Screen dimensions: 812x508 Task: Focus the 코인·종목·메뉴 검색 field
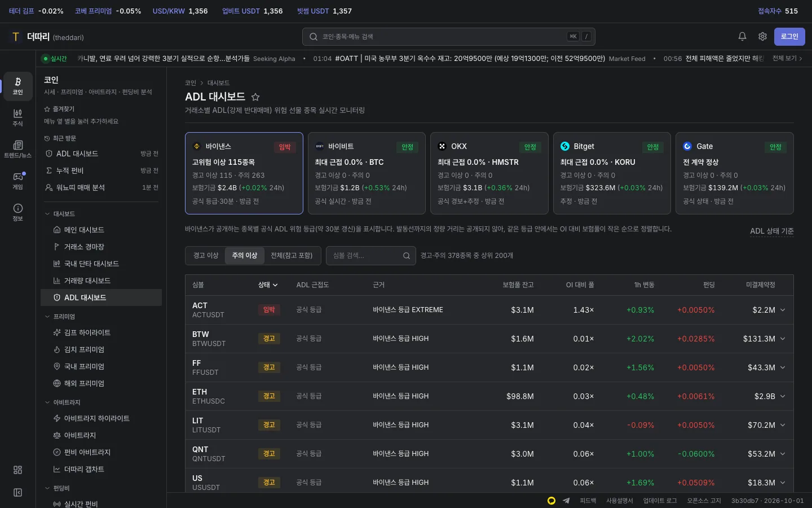(x=449, y=37)
